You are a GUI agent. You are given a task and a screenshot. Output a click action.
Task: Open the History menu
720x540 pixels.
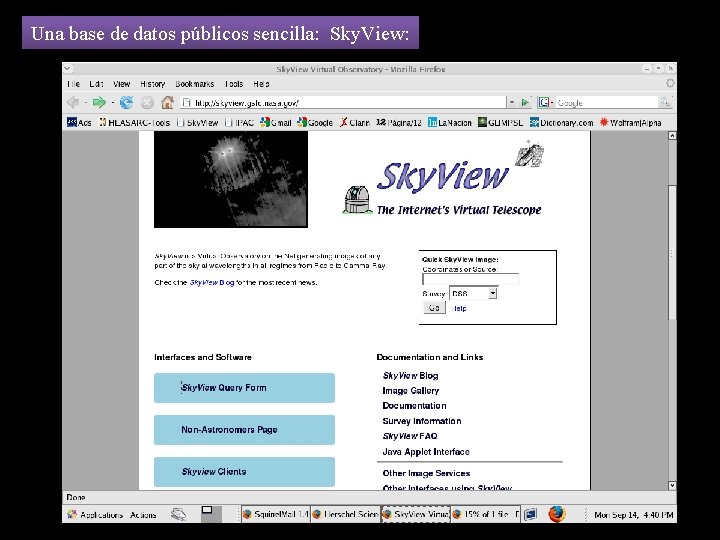tap(152, 84)
